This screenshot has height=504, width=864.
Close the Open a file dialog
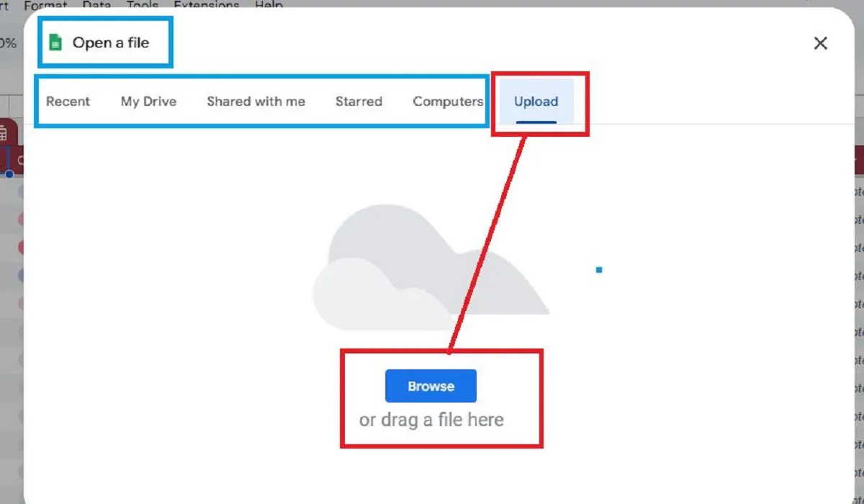(820, 43)
